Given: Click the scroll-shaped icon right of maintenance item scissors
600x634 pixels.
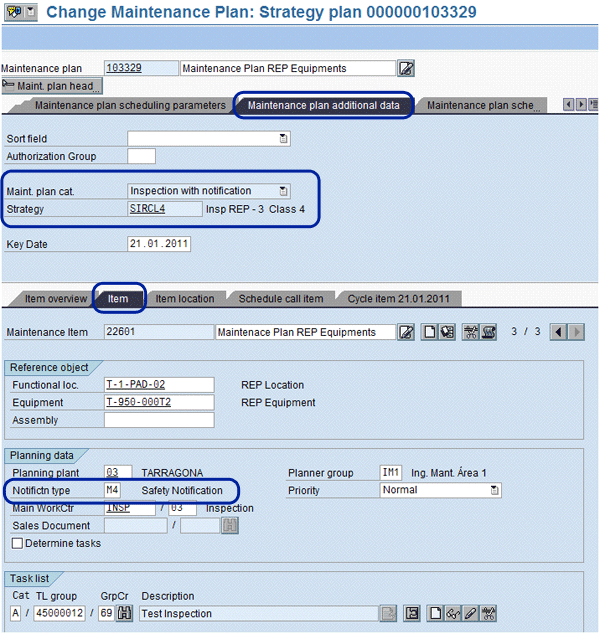Looking at the screenshot, I should tap(488, 332).
